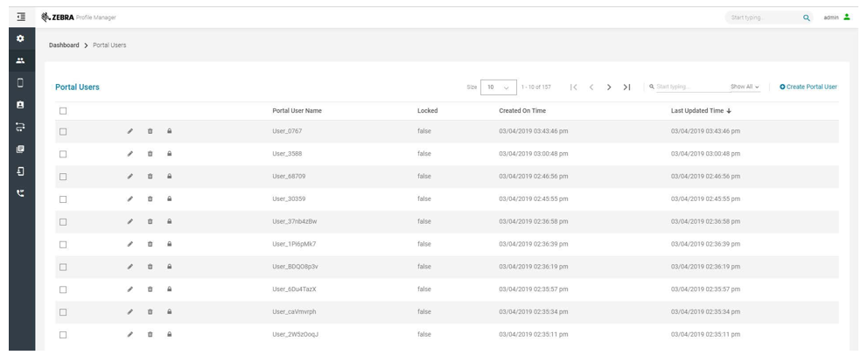
Task: Expand the Show All filter dropdown
Action: (x=745, y=87)
